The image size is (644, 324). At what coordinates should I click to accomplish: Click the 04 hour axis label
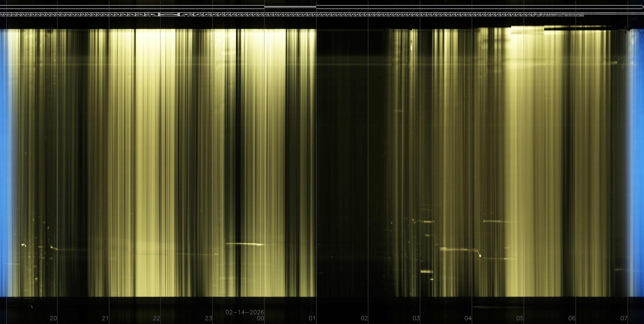coord(468,318)
